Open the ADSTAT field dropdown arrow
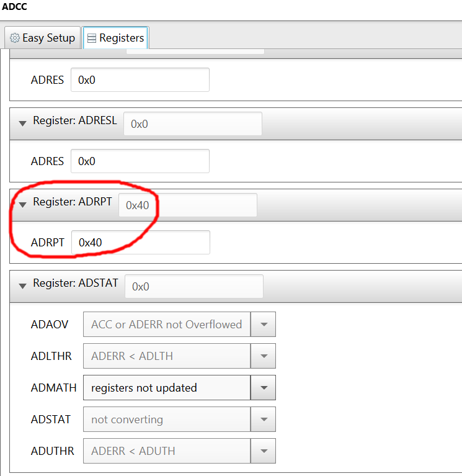Screen dimensions: 462x476 click(264, 420)
